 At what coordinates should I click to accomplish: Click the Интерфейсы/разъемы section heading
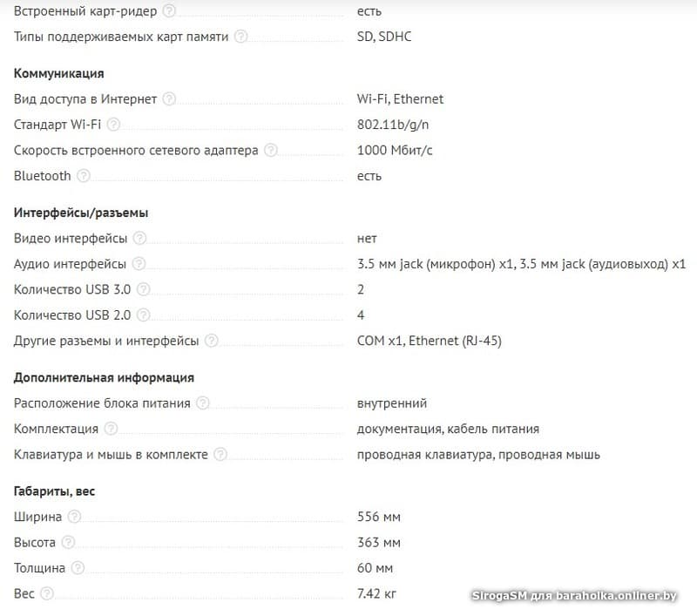[81, 213]
